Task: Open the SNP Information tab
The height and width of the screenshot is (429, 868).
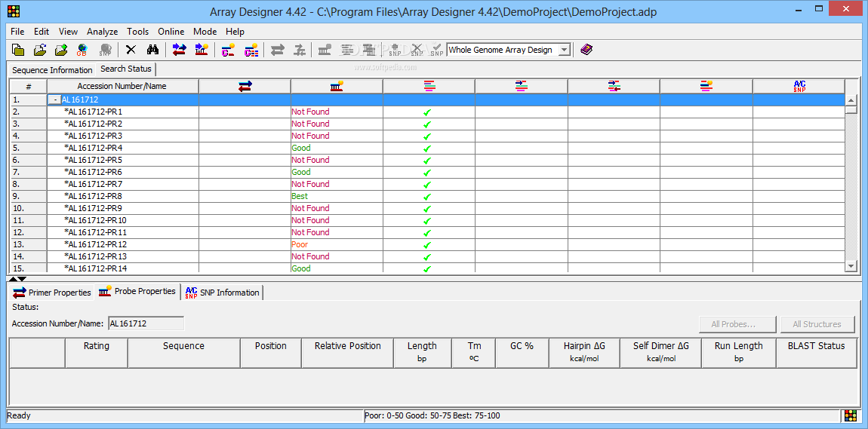Action: [x=222, y=293]
